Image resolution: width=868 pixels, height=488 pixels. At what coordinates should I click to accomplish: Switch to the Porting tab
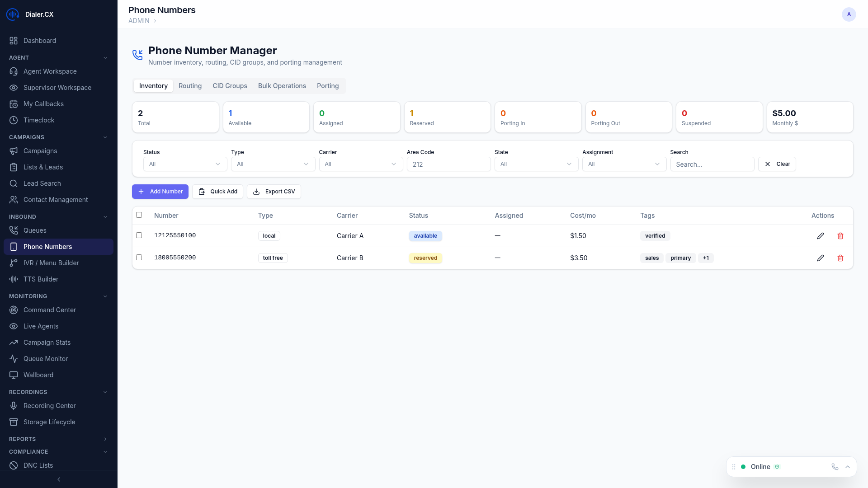[x=328, y=86]
